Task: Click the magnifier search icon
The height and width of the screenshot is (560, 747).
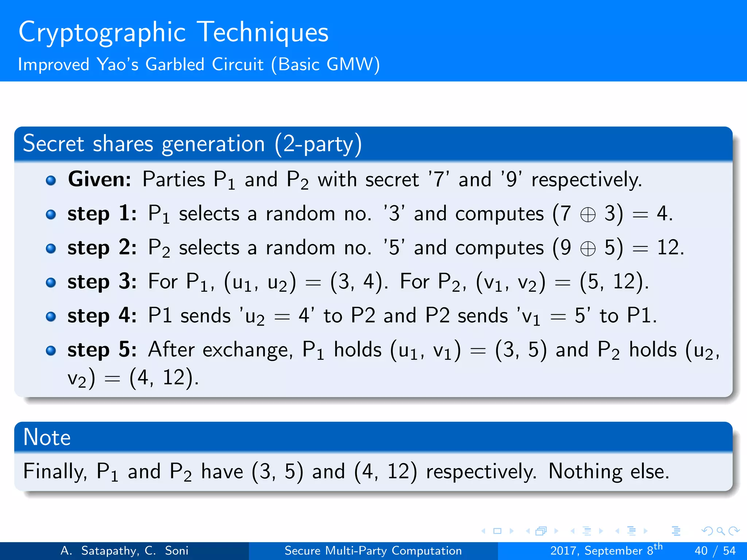Action: 720,531
